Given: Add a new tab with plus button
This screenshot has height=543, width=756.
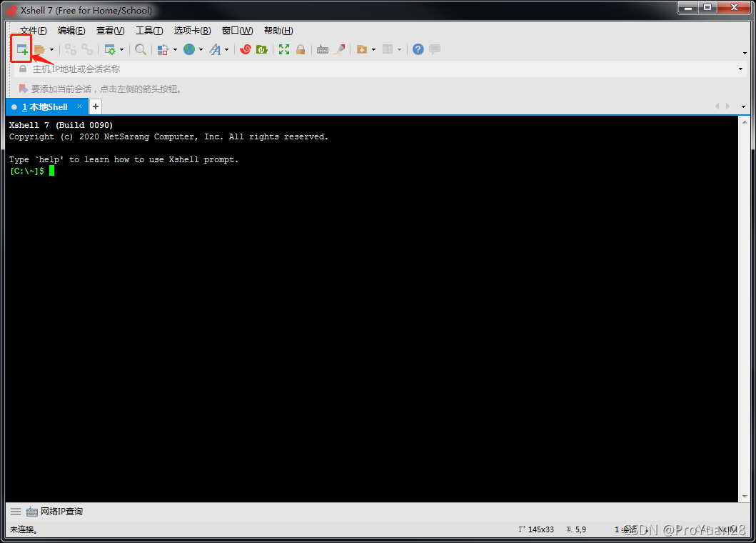Looking at the screenshot, I should (x=96, y=106).
